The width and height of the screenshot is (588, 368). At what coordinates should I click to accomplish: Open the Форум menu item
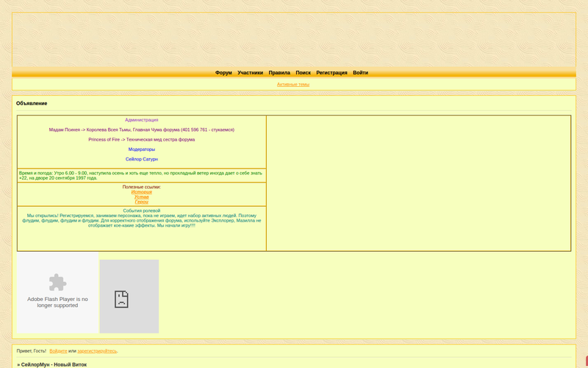(223, 73)
